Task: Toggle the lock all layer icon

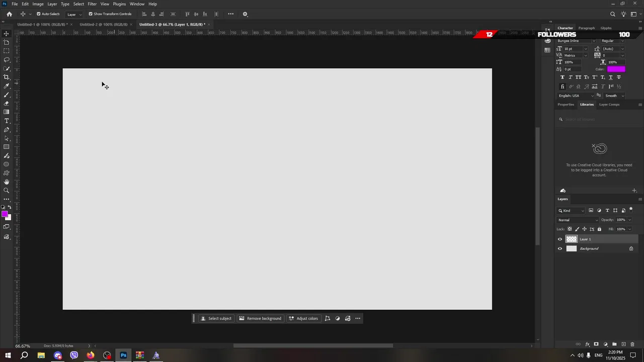Action: (x=599, y=229)
